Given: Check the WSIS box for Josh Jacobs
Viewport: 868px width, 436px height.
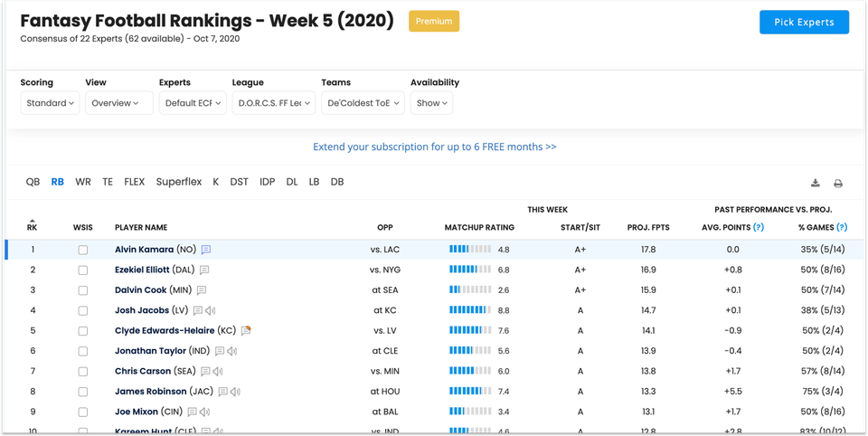Looking at the screenshot, I should click(x=83, y=311).
